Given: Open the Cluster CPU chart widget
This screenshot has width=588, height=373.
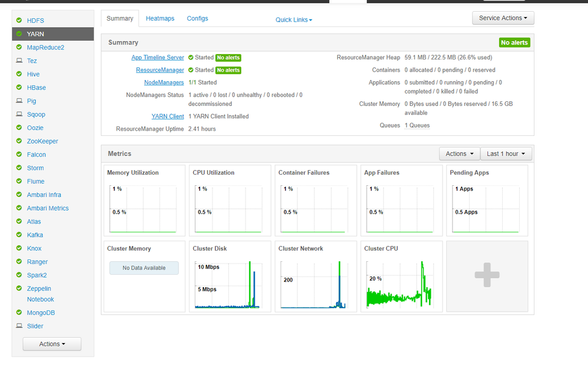Looking at the screenshot, I should [401, 277].
